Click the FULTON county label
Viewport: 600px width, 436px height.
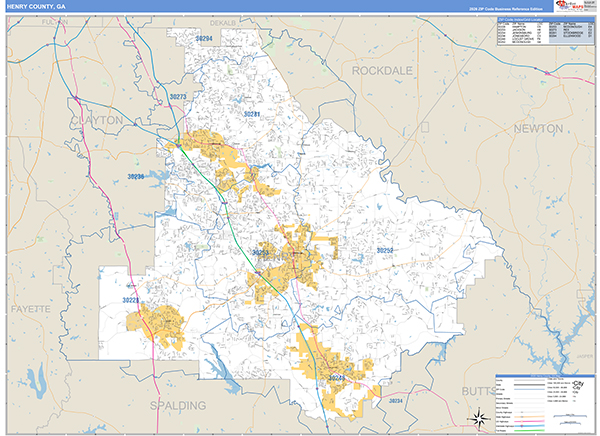click(55, 22)
